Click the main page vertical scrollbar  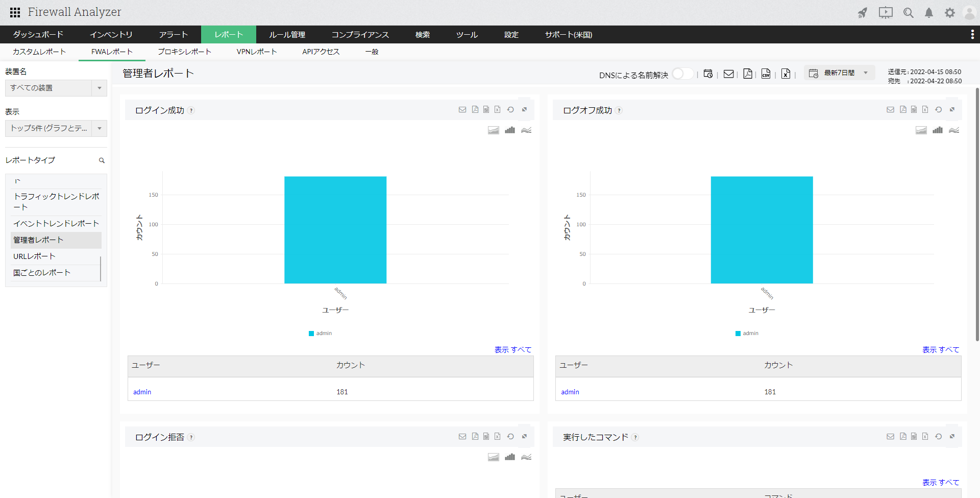coord(977,215)
